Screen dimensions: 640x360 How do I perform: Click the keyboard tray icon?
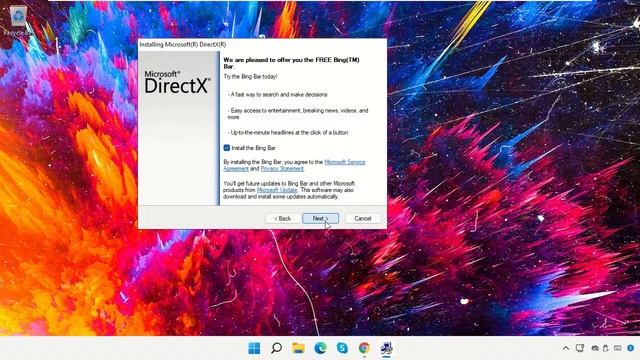point(618,348)
